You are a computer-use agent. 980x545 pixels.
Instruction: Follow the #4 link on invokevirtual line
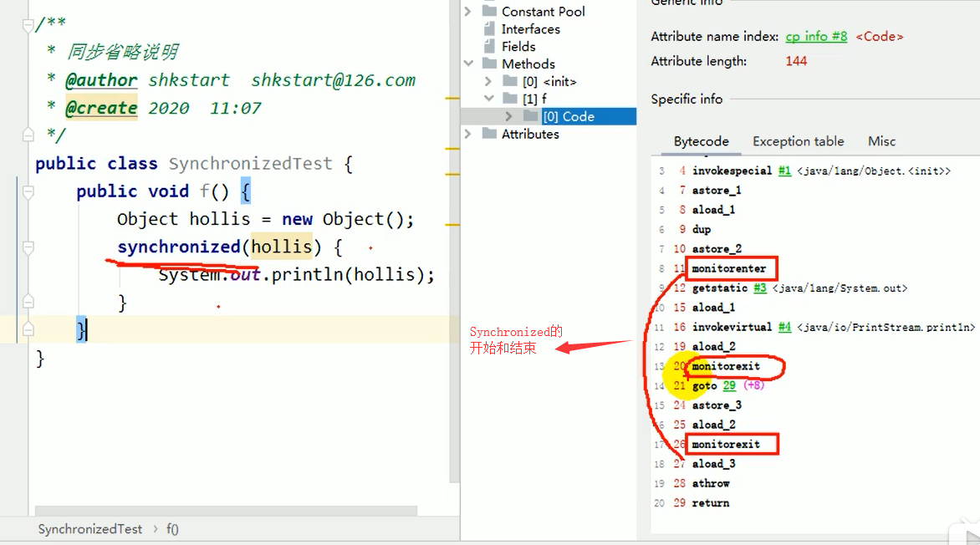coord(784,327)
